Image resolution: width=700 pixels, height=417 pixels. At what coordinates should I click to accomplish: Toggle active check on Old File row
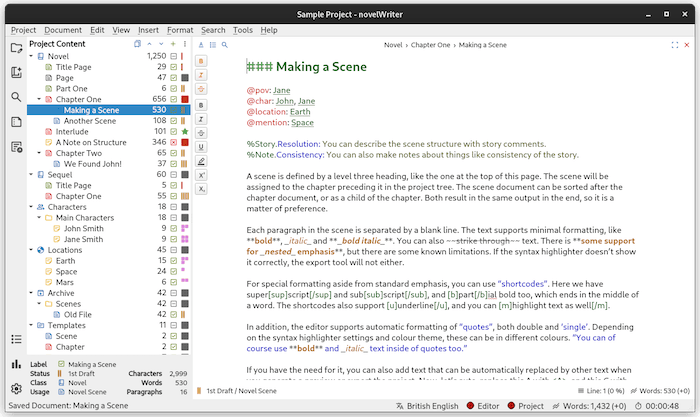[174, 314]
